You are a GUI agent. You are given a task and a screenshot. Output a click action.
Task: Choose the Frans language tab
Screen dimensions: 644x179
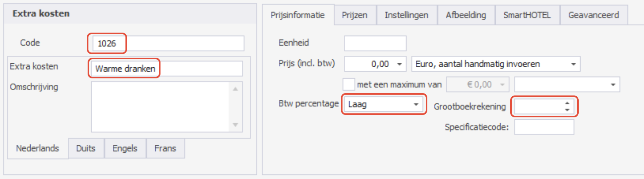pyautogui.click(x=165, y=148)
